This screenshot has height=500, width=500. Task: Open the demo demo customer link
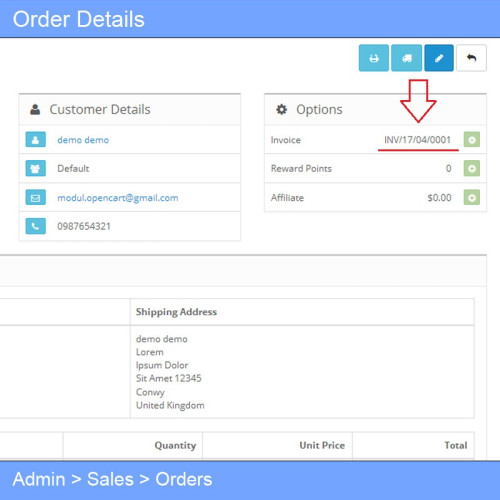pos(83,140)
